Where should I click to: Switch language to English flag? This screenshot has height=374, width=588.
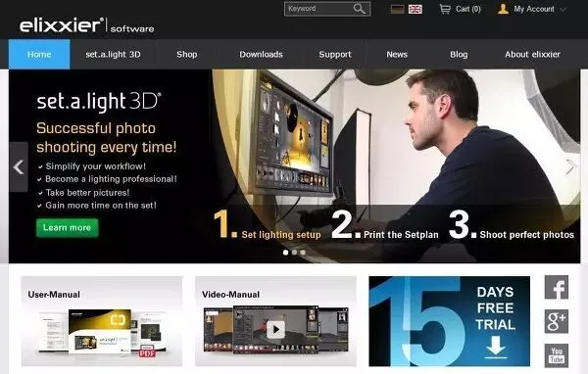coord(416,9)
